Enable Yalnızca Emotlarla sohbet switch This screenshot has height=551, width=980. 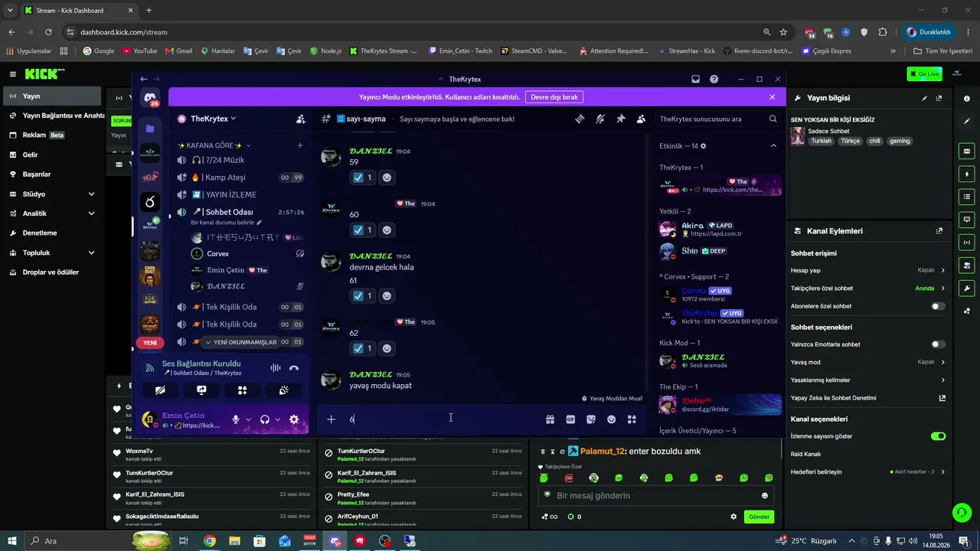pos(938,344)
